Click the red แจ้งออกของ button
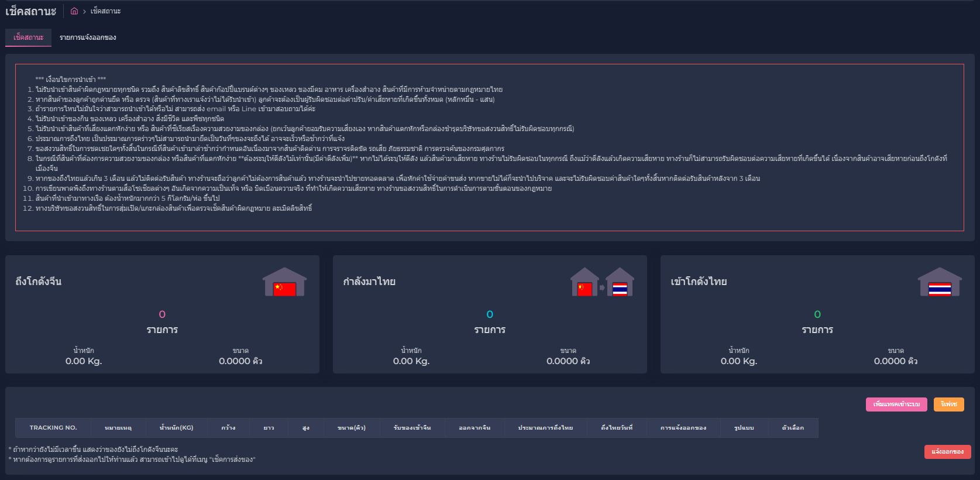Image resolution: width=980 pixels, height=480 pixels. click(947, 452)
